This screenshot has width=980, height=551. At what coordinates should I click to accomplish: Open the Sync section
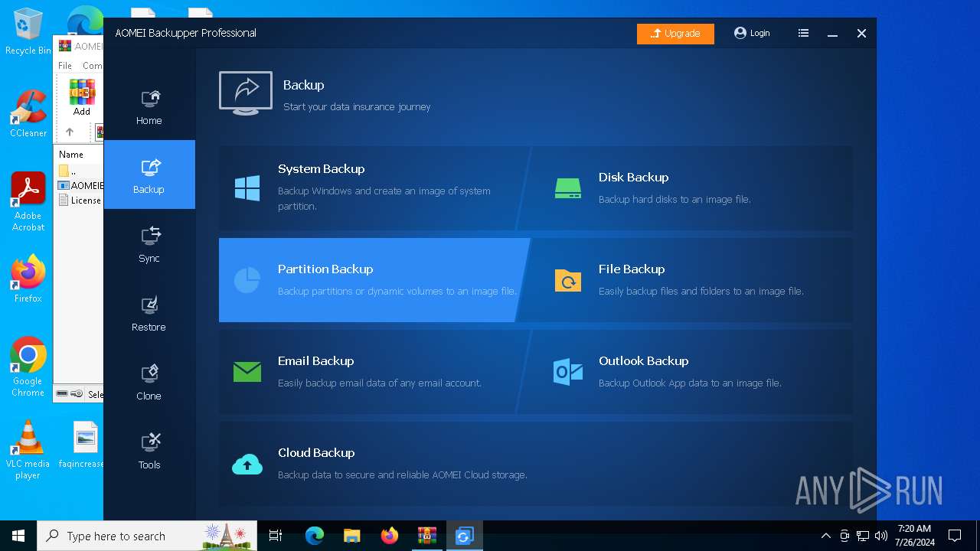(149, 244)
